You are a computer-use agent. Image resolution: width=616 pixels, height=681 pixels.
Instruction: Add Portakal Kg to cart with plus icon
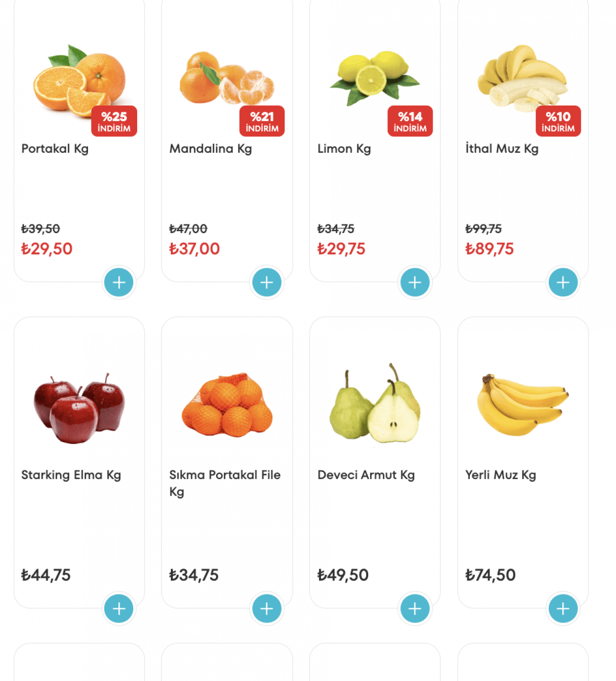119,282
